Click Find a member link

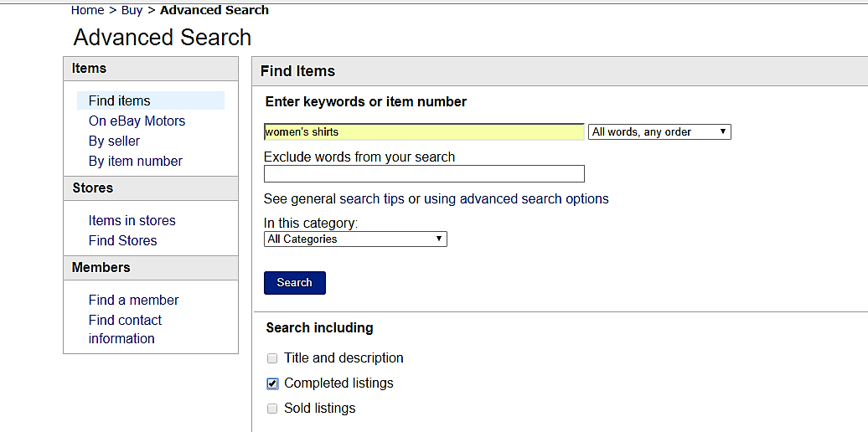pos(134,300)
